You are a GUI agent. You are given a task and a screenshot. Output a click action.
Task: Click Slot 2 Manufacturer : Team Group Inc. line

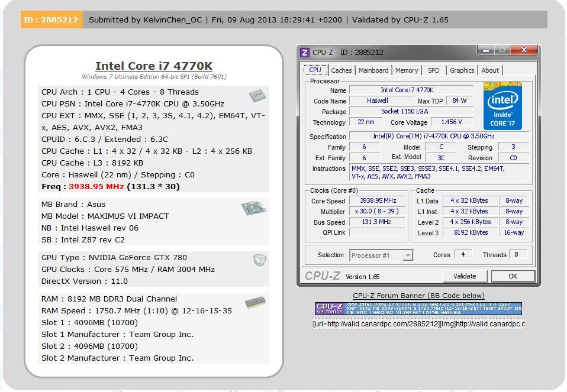pos(118,358)
